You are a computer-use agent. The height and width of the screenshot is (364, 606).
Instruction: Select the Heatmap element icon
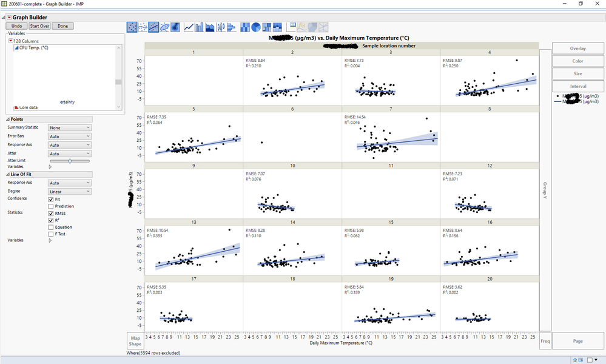(x=244, y=26)
